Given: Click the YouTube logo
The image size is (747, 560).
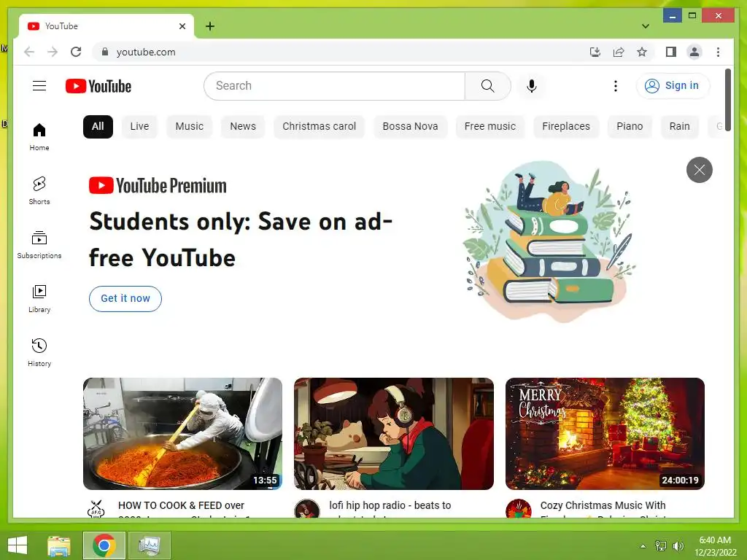Looking at the screenshot, I should pyautogui.click(x=98, y=86).
